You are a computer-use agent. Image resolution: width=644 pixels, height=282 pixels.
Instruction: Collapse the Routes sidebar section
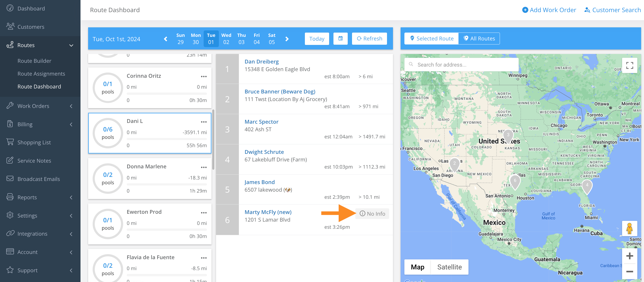coord(71,45)
